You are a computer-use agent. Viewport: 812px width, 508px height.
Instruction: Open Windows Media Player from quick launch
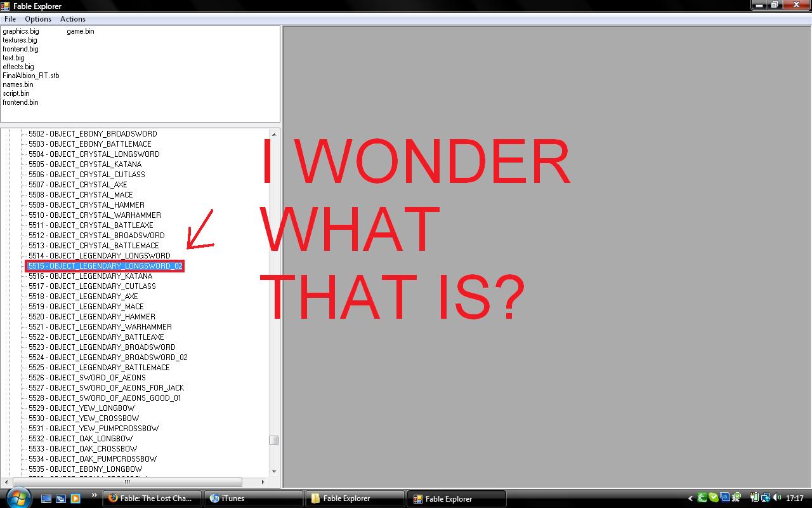pos(75,498)
